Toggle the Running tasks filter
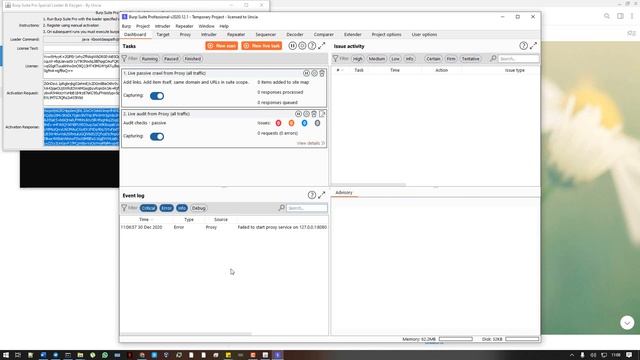The height and width of the screenshot is (360, 640). coord(150,59)
